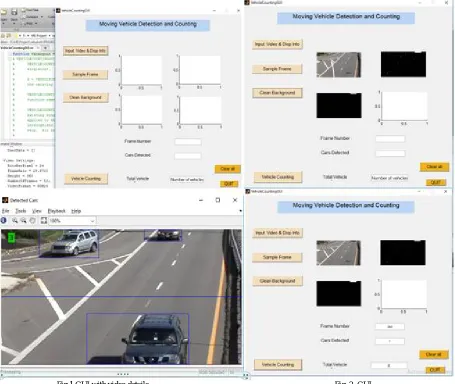Click Input Video & Disp Info in top-left GUI
The height and width of the screenshot is (384, 455).
pos(86,51)
